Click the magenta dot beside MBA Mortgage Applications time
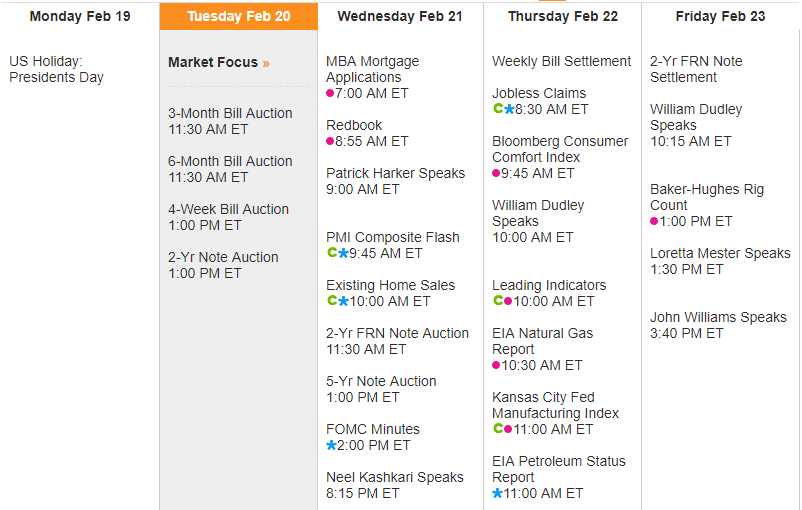 (x=330, y=94)
